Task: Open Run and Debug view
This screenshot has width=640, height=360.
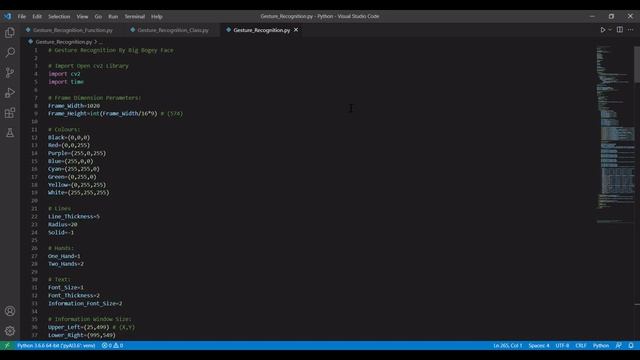Action: click(x=10, y=93)
